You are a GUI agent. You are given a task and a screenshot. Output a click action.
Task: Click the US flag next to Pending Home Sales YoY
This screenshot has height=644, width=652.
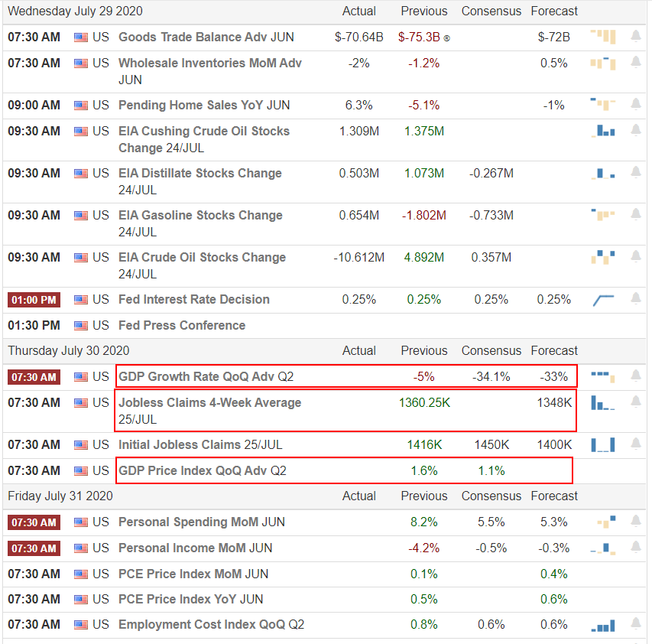(x=80, y=105)
